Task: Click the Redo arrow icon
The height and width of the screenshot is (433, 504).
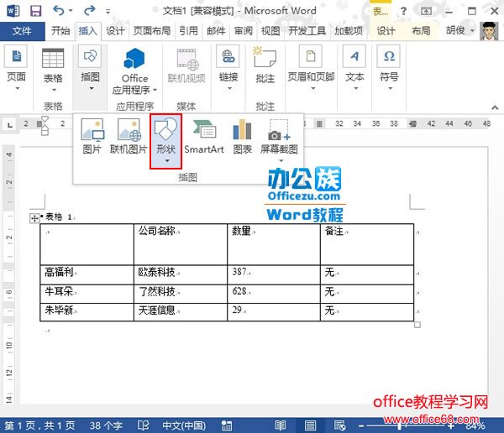Action: tap(89, 11)
